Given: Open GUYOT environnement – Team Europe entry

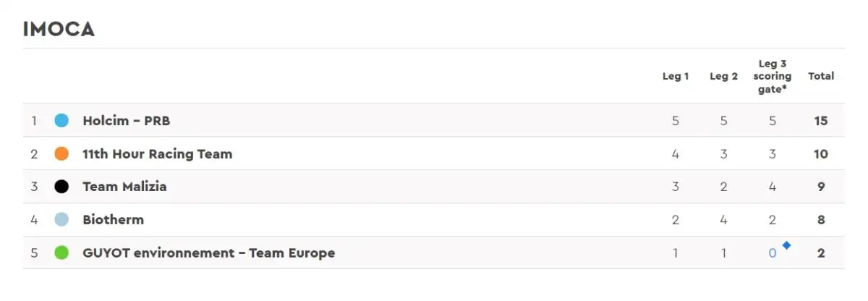Looking at the screenshot, I should [x=208, y=253].
